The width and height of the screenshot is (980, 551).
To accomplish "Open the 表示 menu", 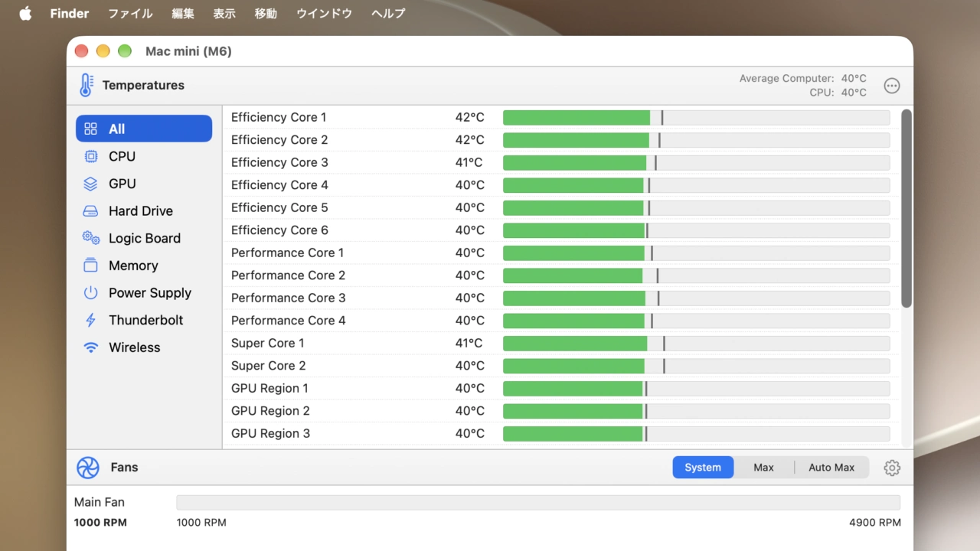I will click(x=224, y=13).
